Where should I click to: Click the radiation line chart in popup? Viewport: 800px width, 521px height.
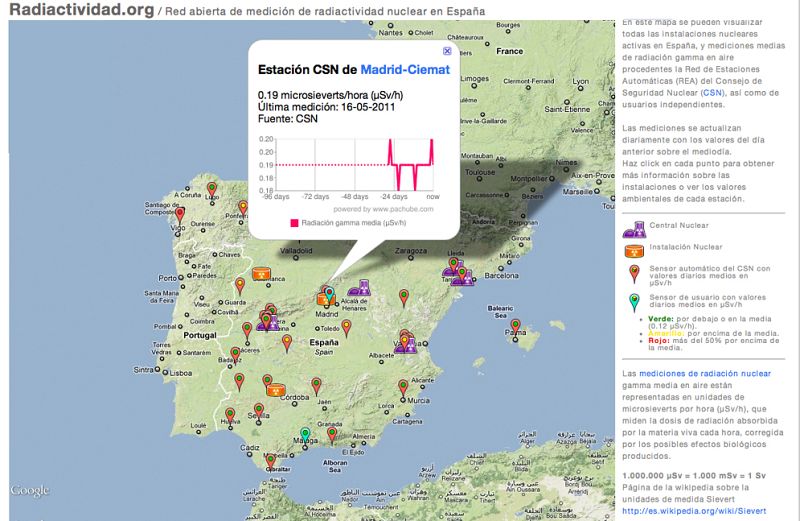point(357,163)
